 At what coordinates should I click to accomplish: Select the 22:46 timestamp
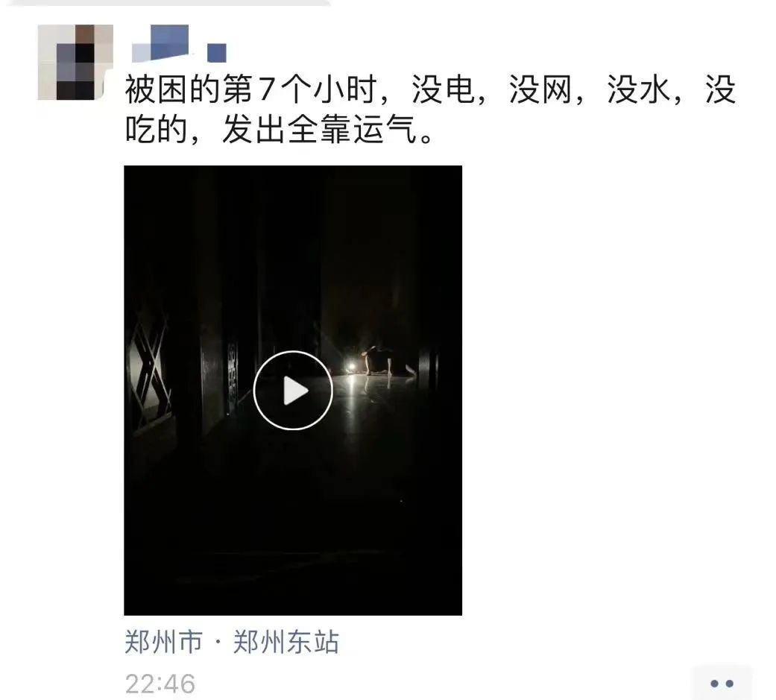[160, 684]
